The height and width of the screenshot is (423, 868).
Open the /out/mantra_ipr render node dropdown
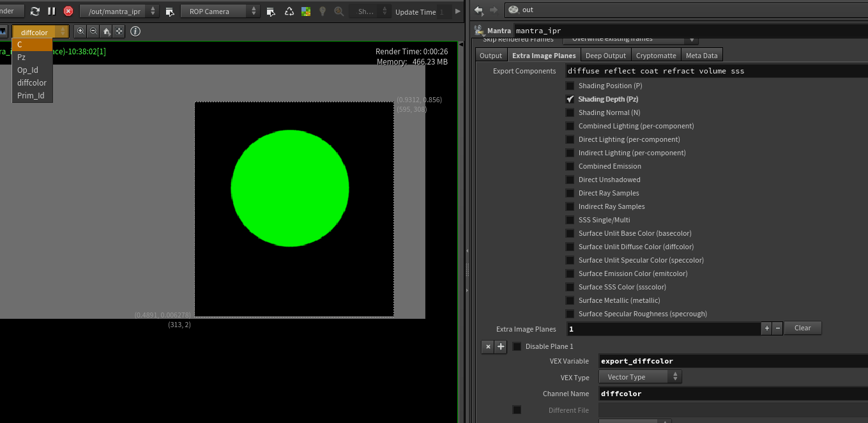(x=119, y=12)
